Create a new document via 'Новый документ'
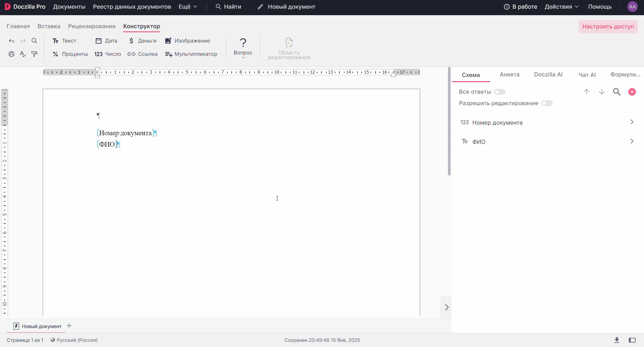644x347 pixels. (x=286, y=7)
